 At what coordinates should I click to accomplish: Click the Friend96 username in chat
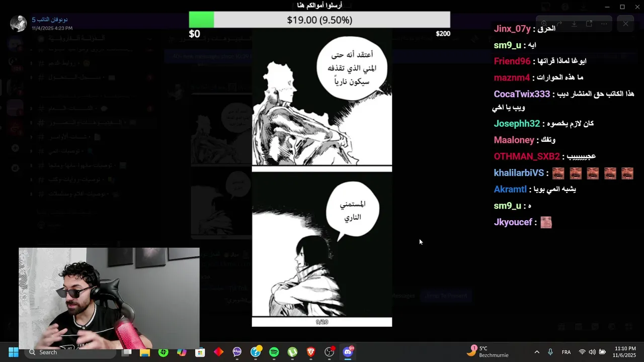512,61
